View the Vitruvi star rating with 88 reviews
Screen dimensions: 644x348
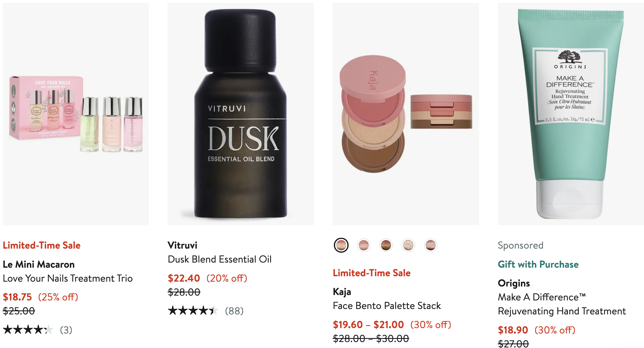[x=206, y=311]
